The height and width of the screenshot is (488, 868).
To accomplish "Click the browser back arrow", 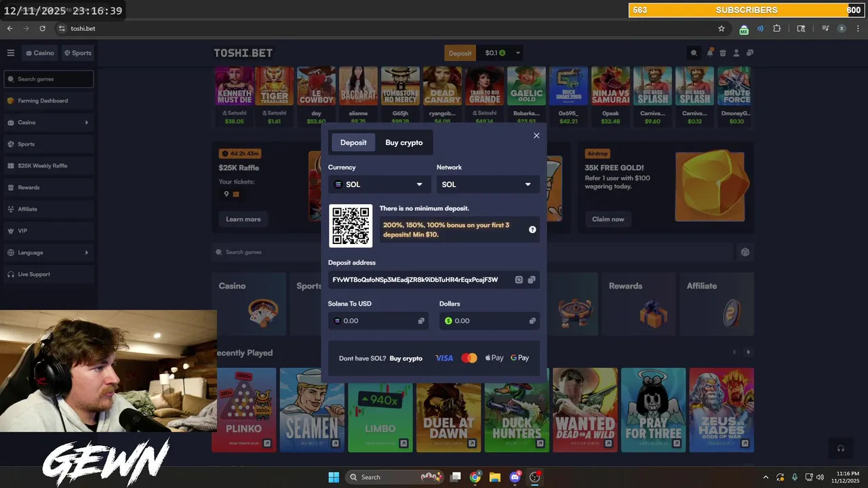I will 9,28.
